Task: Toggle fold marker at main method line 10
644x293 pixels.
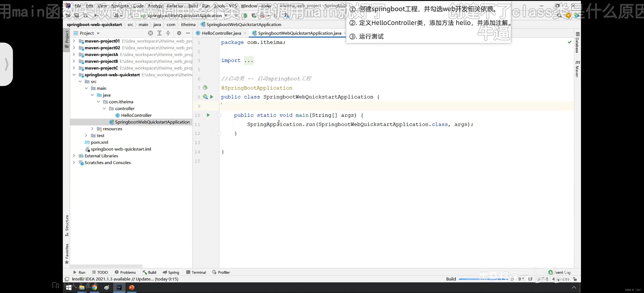Action: click(219, 115)
